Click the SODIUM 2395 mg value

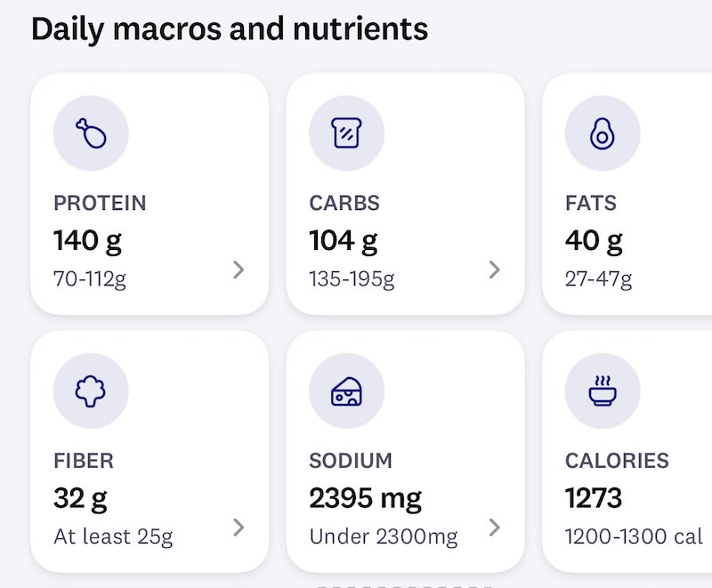pyautogui.click(x=366, y=498)
